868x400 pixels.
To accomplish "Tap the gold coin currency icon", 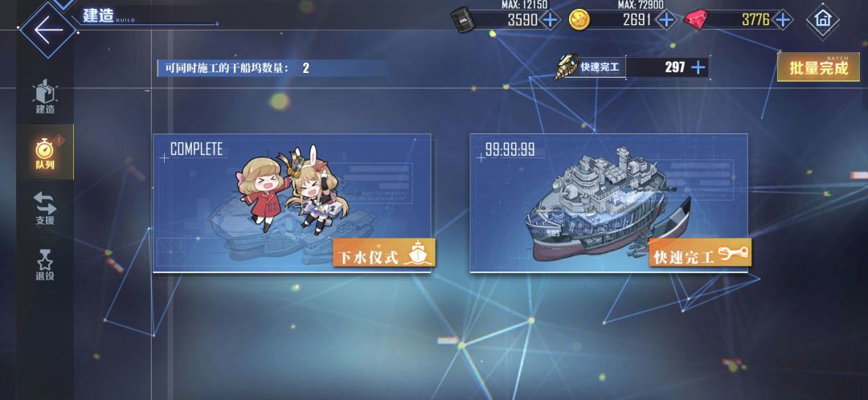I will [579, 20].
